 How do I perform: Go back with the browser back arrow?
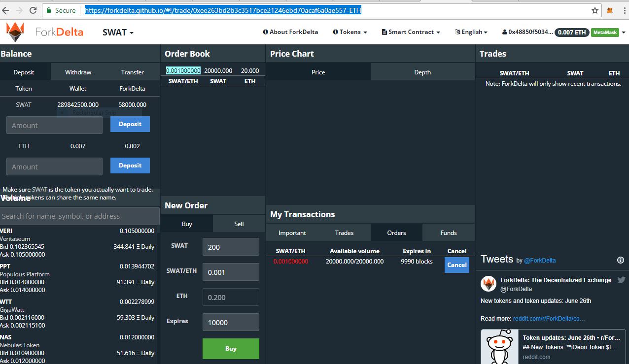click(x=6, y=10)
